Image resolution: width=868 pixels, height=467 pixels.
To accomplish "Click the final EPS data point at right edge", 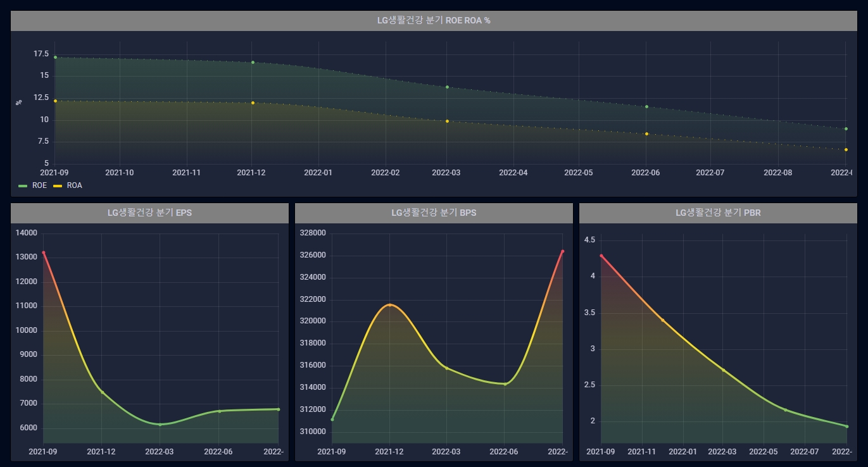I will pyautogui.click(x=278, y=409).
